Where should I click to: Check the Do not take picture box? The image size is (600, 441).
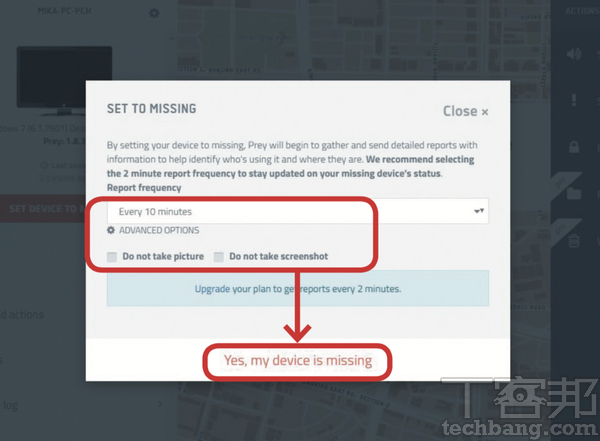pos(112,257)
